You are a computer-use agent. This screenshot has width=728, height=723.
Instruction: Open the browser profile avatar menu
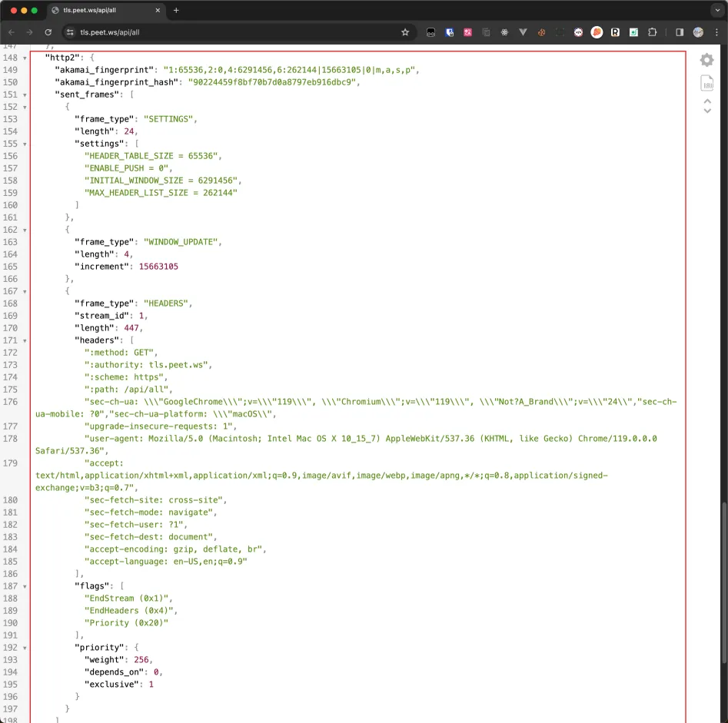[697, 32]
